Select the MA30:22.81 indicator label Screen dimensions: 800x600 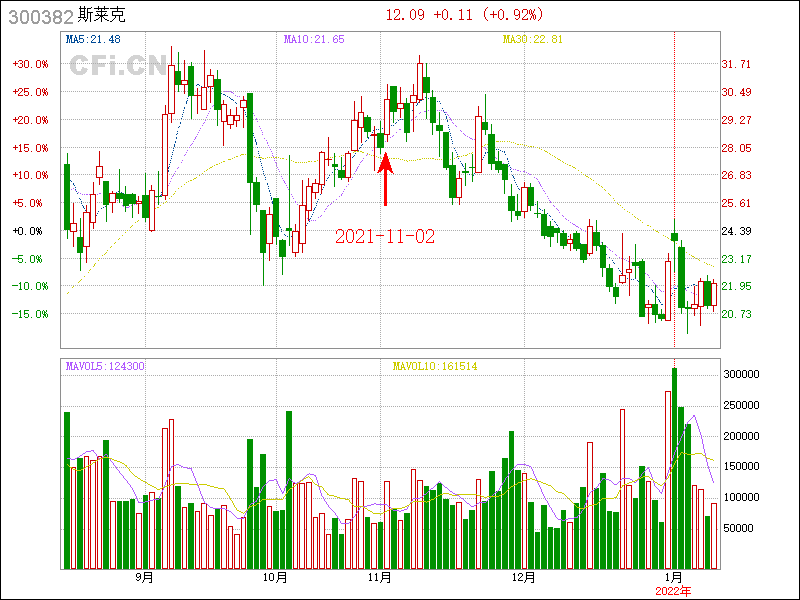[532, 39]
